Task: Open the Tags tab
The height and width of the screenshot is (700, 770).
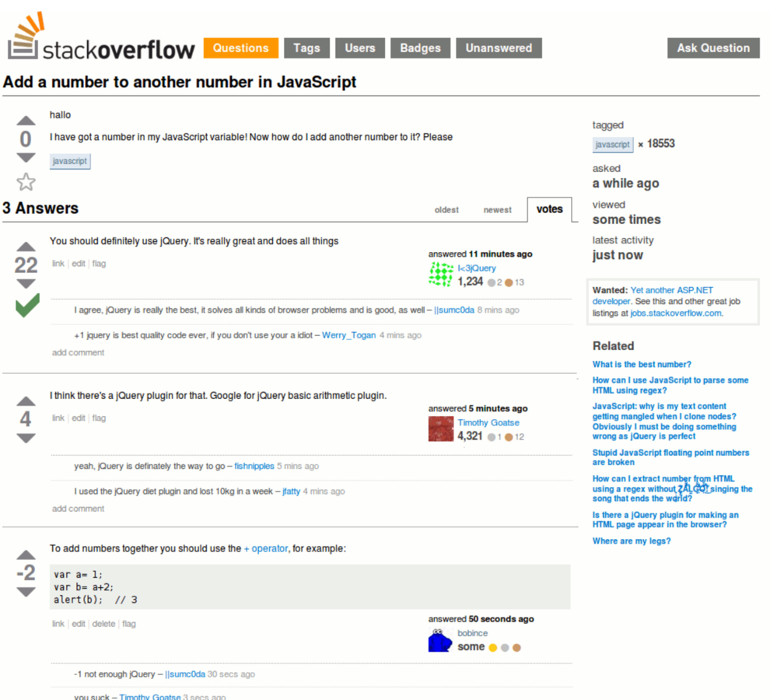Action: tap(307, 48)
